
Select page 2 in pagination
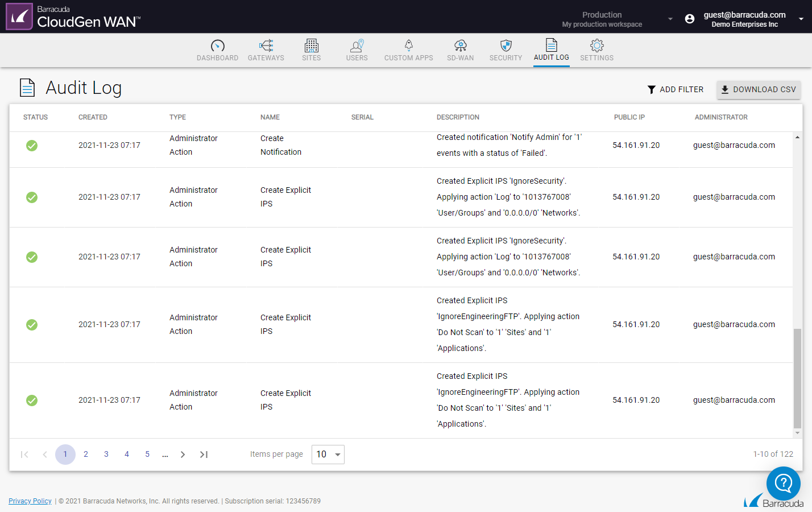click(x=86, y=455)
